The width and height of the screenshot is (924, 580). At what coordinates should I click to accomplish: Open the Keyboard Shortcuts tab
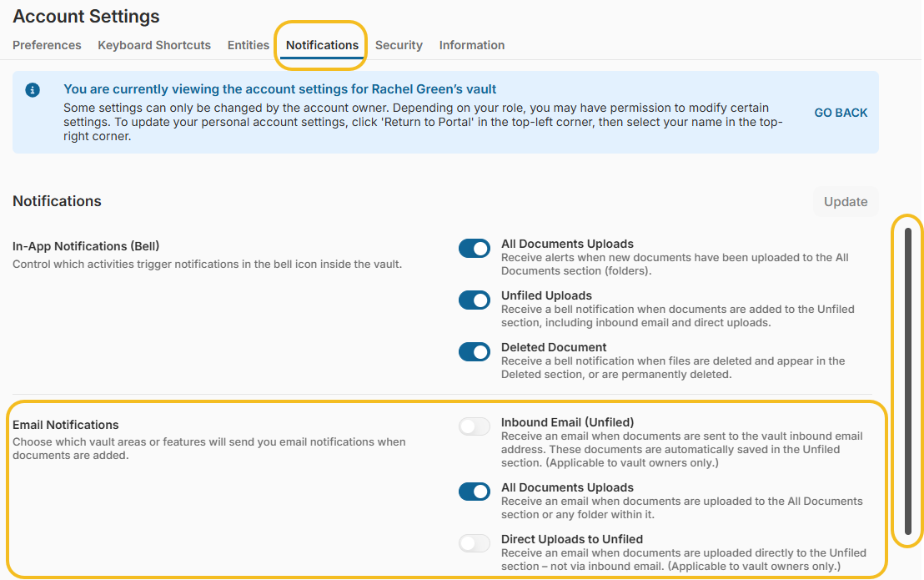tap(153, 45)
